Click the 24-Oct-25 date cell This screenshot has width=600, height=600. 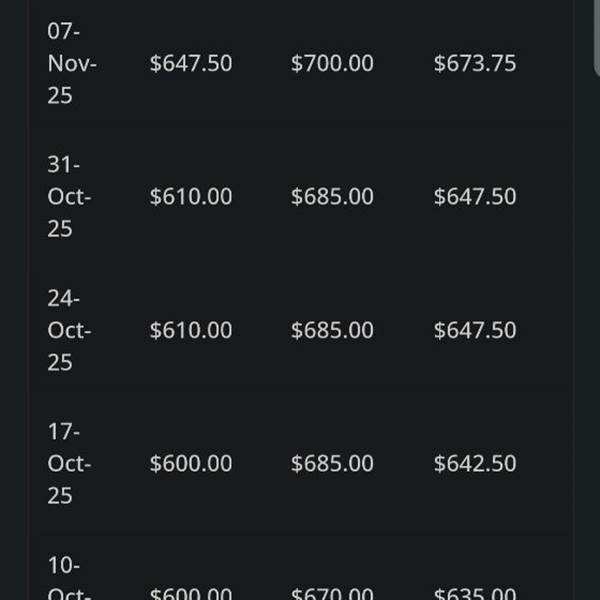click(69, 330)
